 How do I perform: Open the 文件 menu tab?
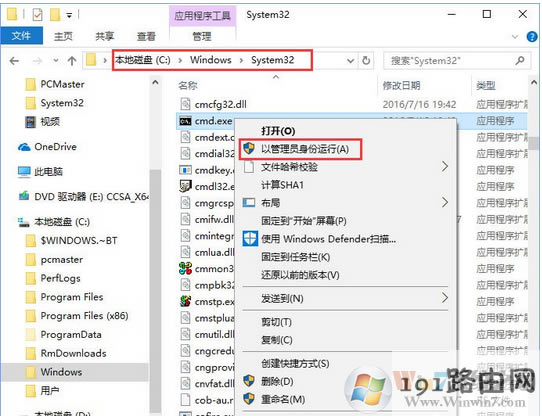[21, 36]
